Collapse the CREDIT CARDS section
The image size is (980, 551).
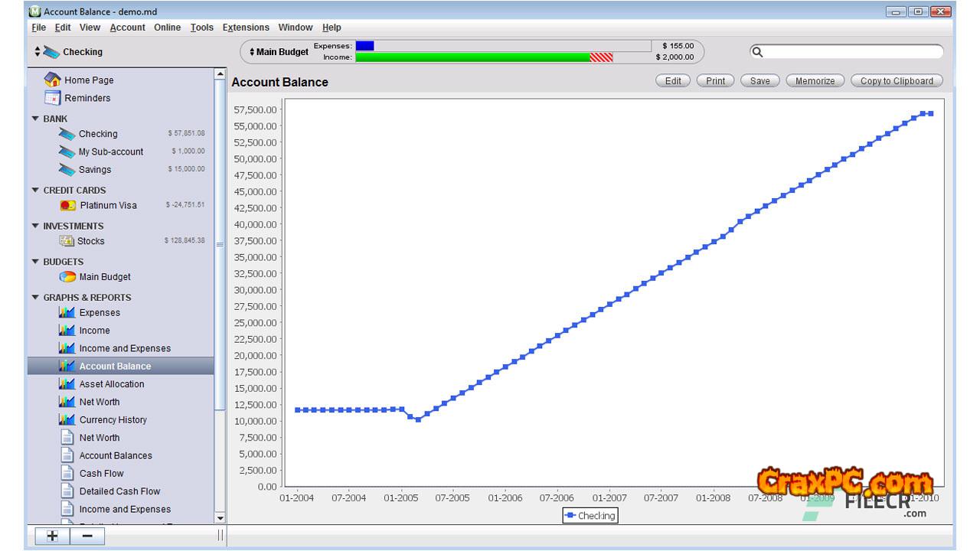click(35, 190)
